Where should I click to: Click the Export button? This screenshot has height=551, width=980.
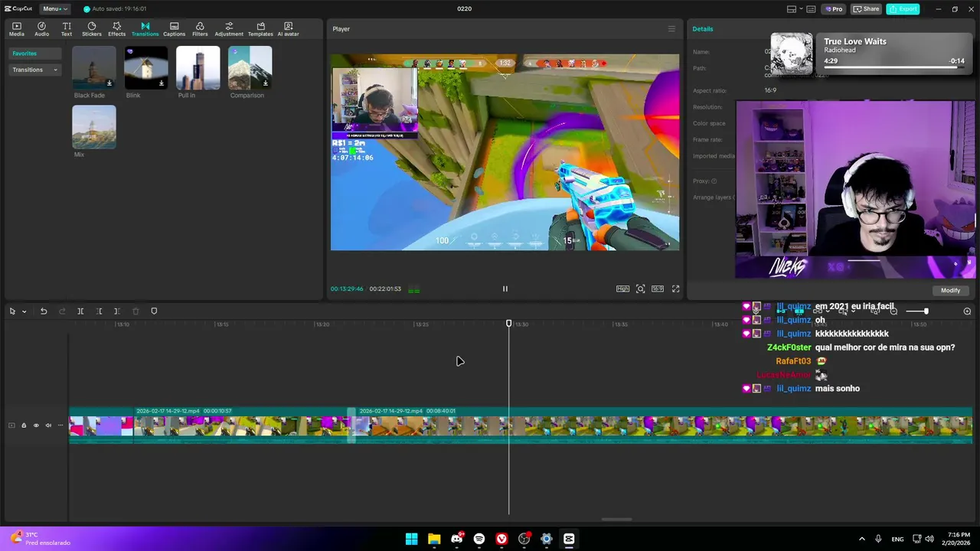coord(903,9)
